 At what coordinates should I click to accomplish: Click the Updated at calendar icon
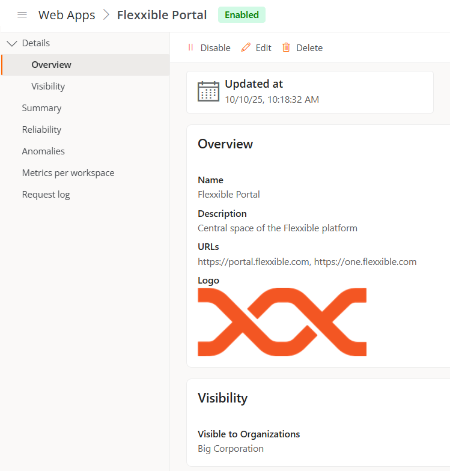[208, 91]
